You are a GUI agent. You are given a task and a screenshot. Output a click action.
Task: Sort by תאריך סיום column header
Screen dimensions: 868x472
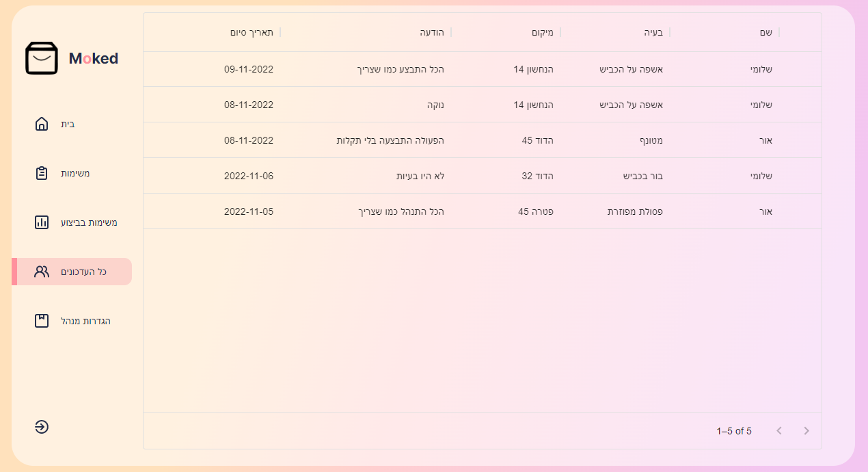tap(252, 32)
